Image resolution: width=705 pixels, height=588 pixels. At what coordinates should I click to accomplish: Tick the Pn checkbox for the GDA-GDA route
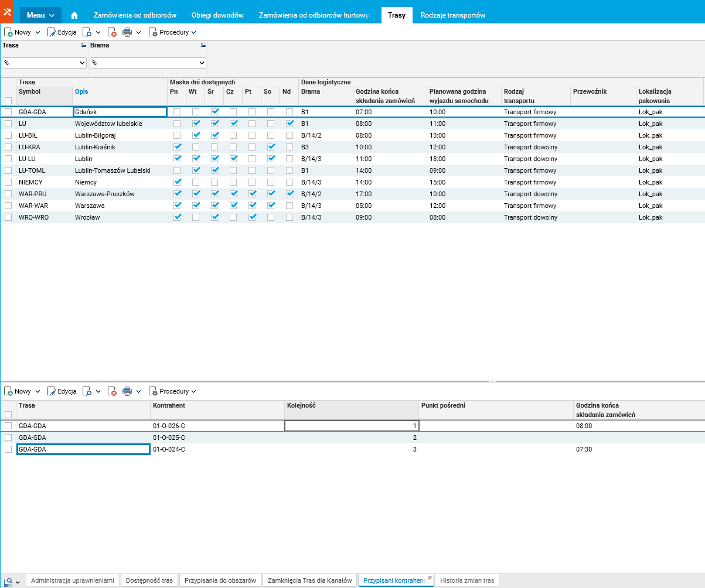pyautogui.click(x=177, y=112)
